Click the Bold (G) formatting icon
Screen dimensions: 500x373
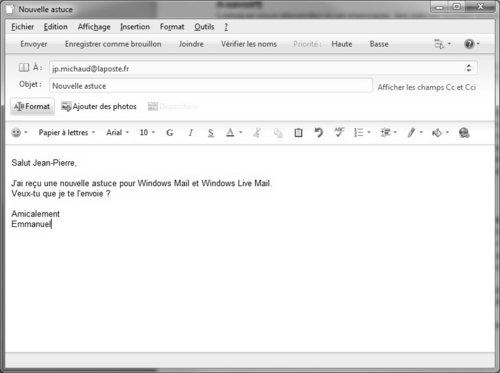point(170,133)
